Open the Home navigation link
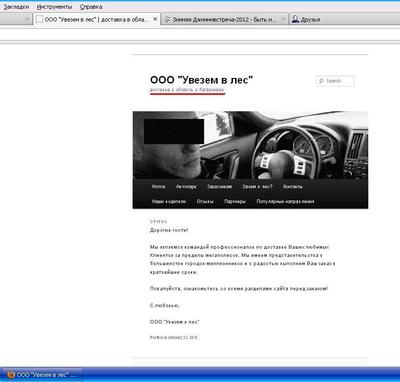 click(158, 187)
